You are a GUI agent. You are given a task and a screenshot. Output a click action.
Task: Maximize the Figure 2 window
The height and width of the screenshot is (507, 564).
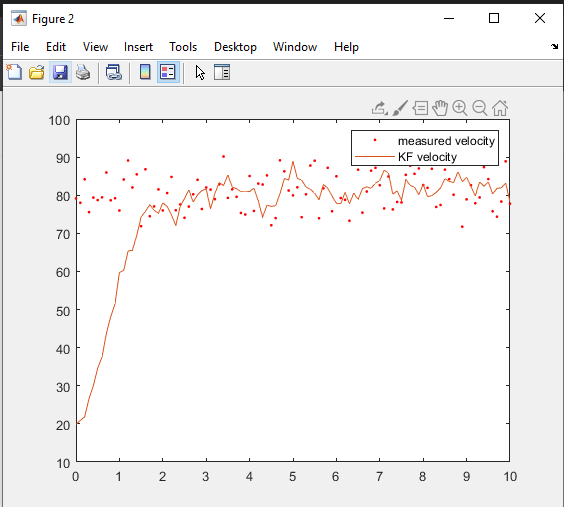pos(494,18)
